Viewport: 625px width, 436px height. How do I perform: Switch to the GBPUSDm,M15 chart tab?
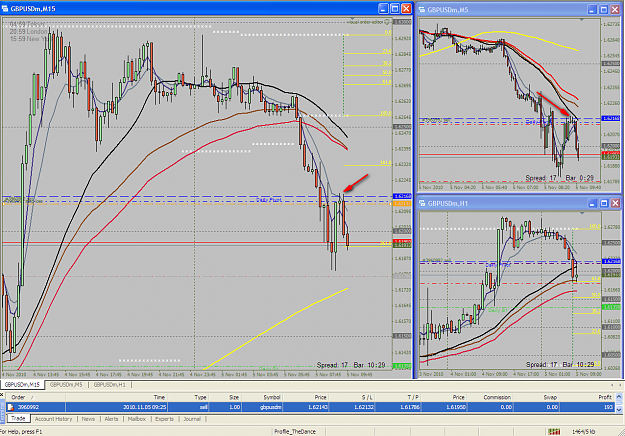coord(23,385)
